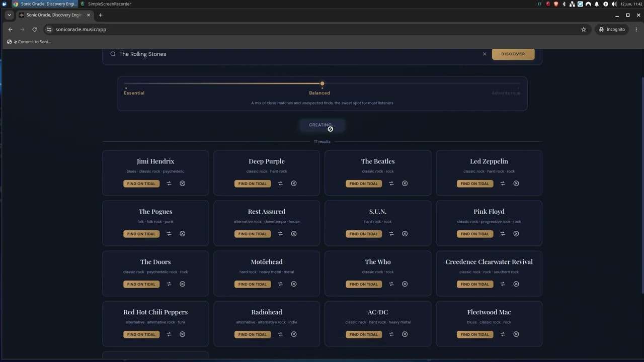
Task: Swap the Deep Purple card
Action: (280, 184)
